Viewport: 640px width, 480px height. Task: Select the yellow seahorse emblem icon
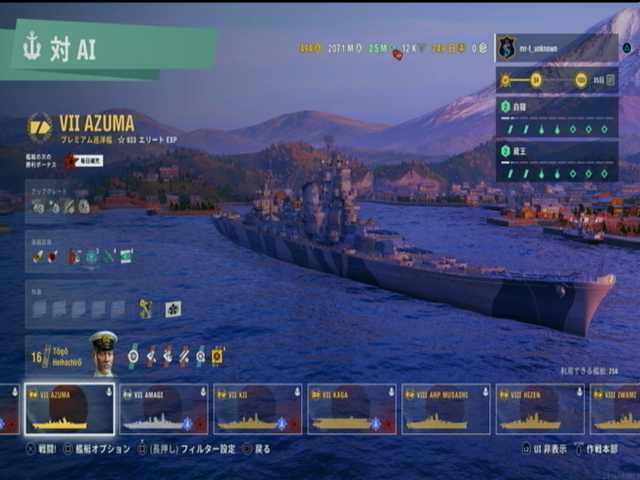tap(145, 309)
